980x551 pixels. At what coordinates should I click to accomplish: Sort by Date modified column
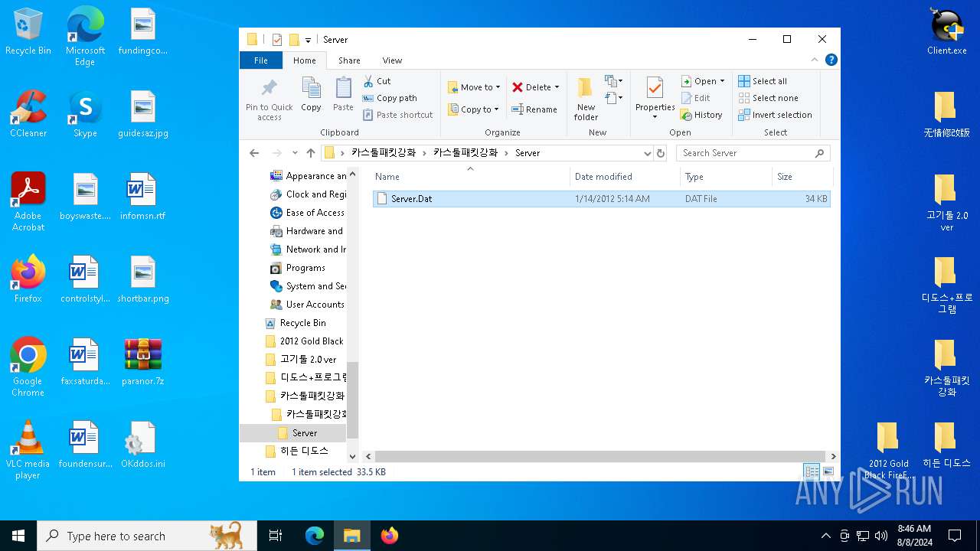pos(625,177)
